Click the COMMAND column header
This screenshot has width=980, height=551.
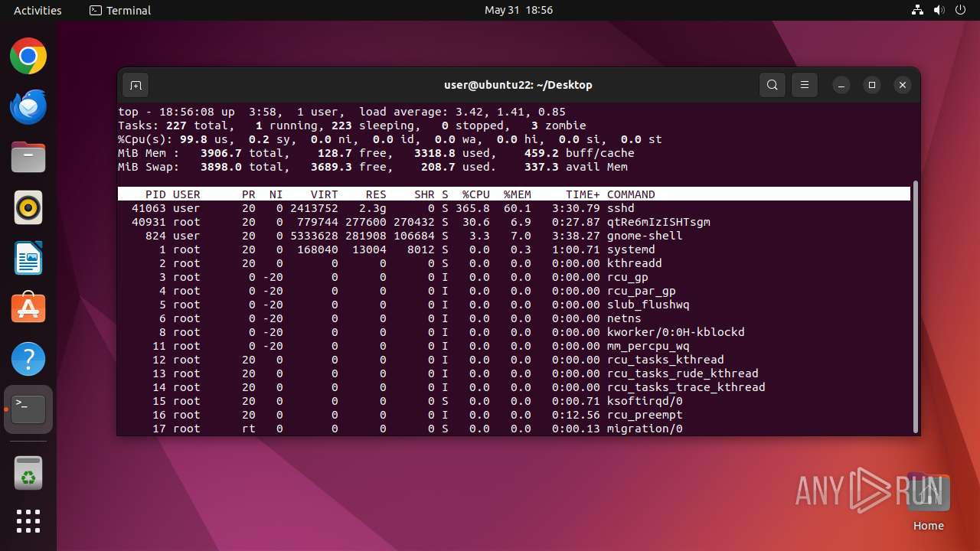click(631, 194)
